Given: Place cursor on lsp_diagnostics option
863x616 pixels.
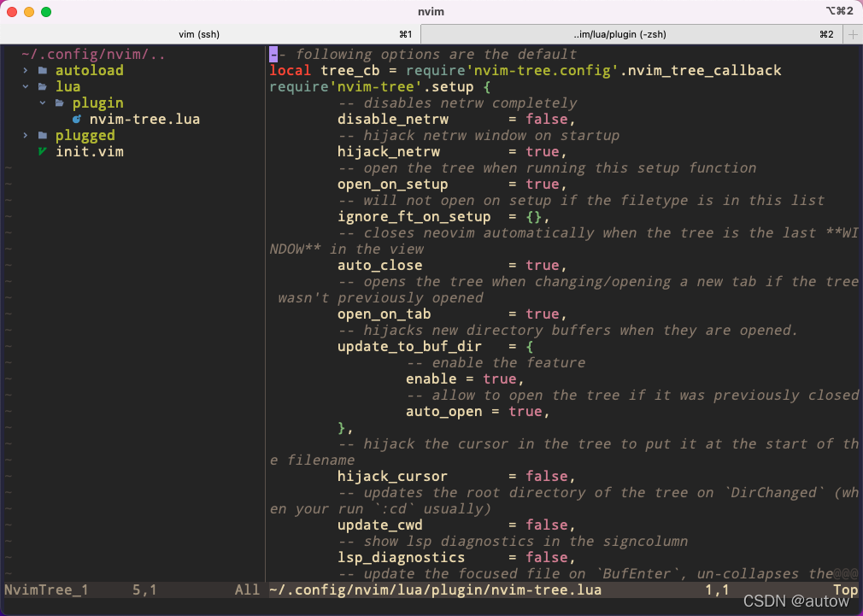Looking at the screenshot, I should [x=402, y=557].
